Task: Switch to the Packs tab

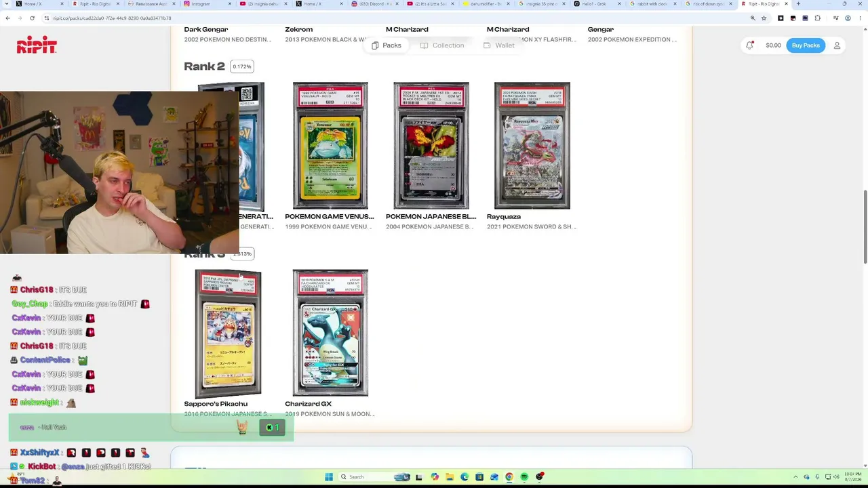Action: (386, 45)
